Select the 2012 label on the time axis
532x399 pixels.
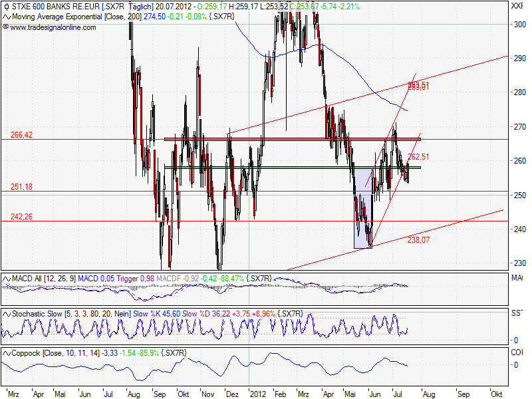(259, 393)
